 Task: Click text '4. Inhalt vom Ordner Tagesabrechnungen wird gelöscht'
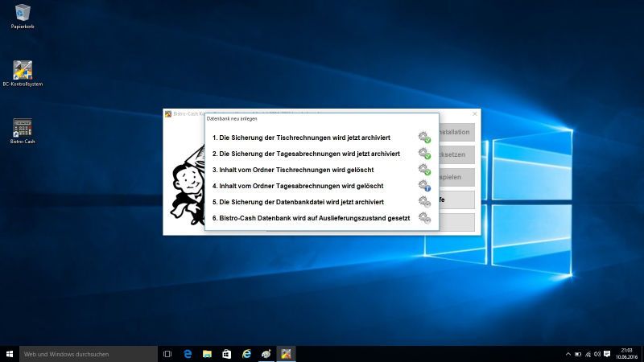(298, 186)
